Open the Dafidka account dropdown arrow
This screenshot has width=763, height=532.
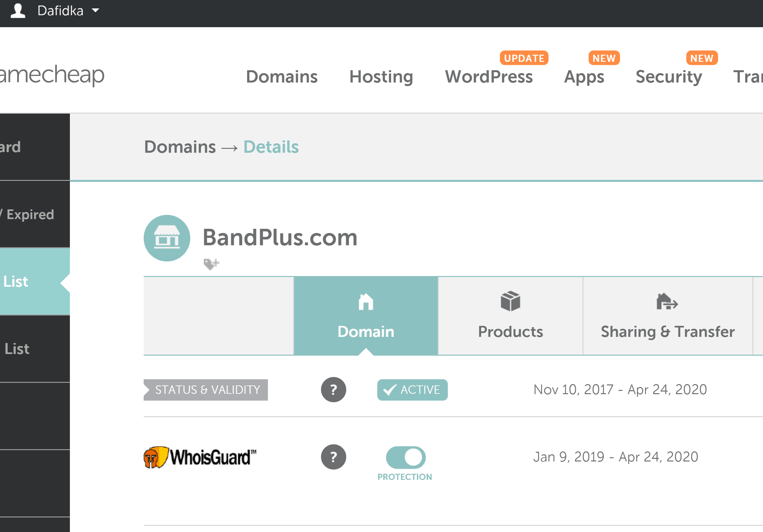coord(95,11)
